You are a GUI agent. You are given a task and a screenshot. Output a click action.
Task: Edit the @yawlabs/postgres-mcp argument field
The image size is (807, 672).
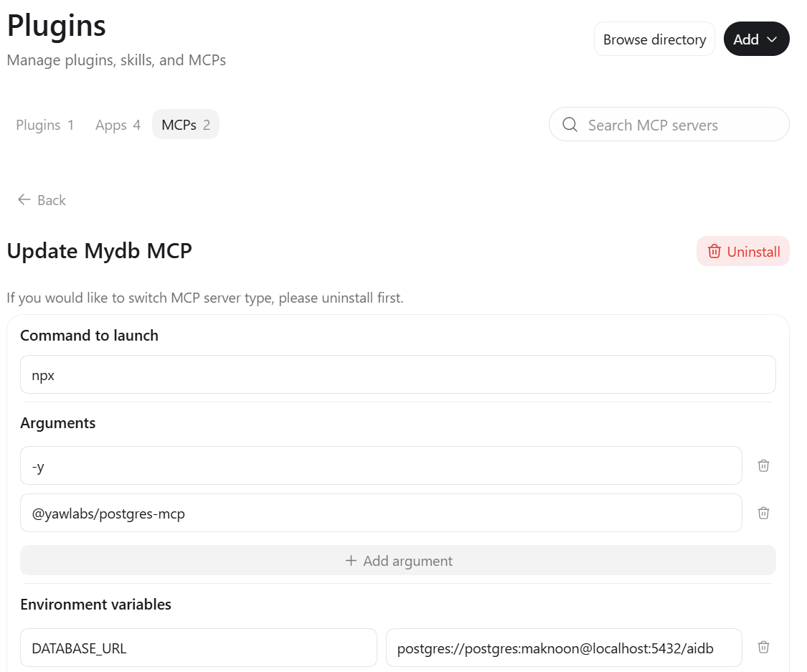381,514
